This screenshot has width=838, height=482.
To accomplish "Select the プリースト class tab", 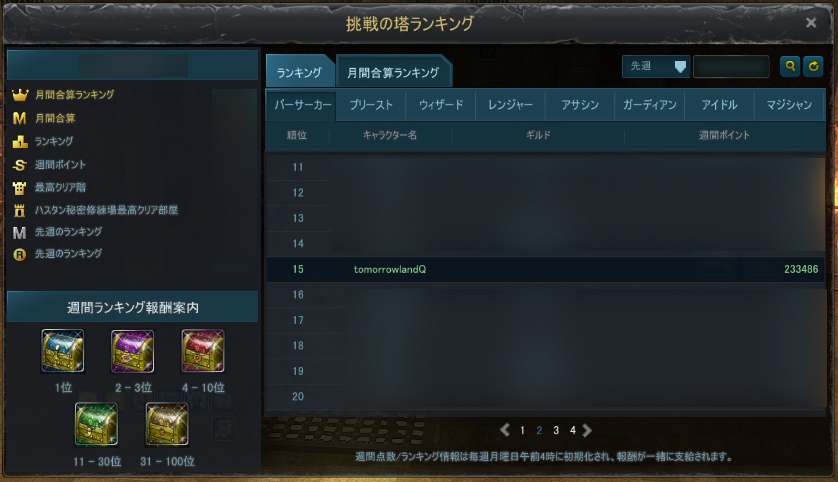I will point(371,105).
